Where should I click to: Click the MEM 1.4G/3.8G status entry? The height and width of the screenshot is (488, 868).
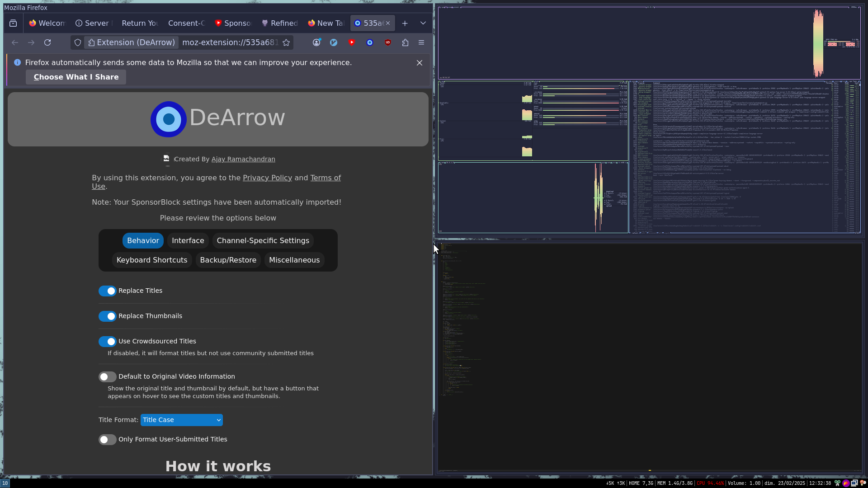pyautogui.click(x=675, y=483)
